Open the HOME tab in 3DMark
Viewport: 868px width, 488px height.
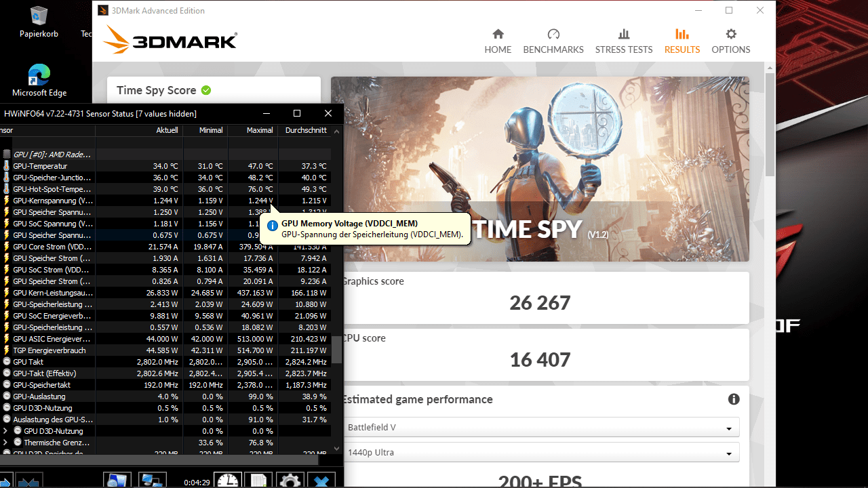pos(498,41)
